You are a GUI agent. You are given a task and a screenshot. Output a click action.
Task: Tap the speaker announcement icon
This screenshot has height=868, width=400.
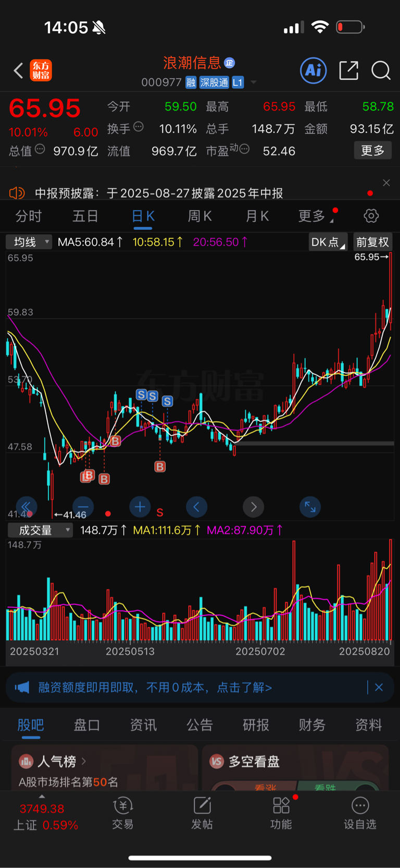(x=17, y=193)
